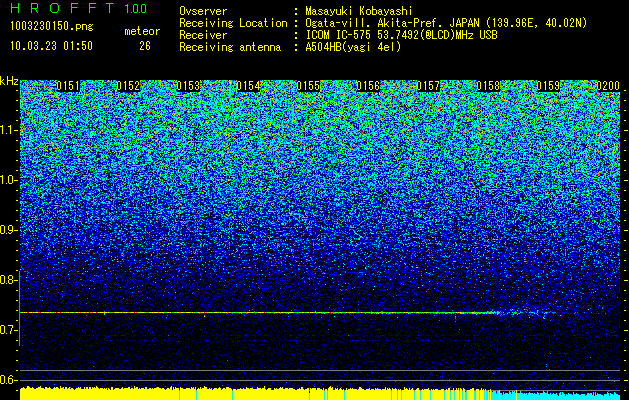
Task: Select the filename 1003230150.png
Action: click(x=52, y=27)
